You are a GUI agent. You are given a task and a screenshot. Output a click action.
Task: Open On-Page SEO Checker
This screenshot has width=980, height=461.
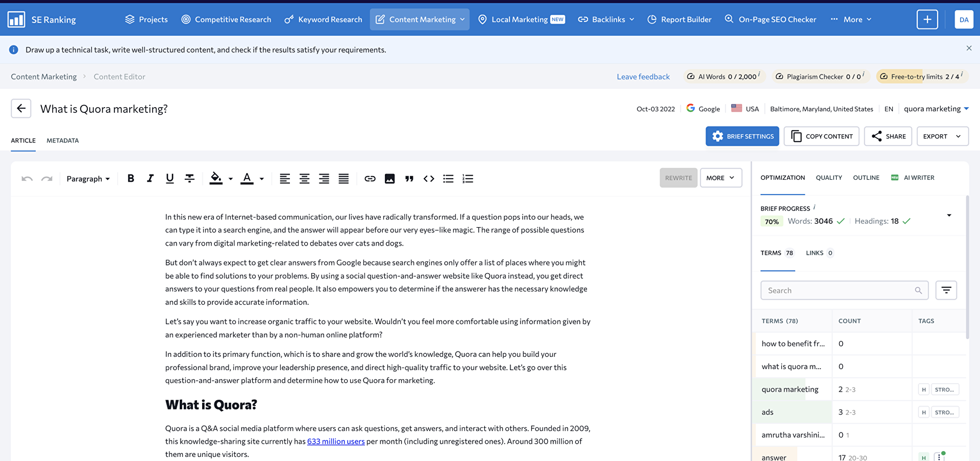[770, 19]
